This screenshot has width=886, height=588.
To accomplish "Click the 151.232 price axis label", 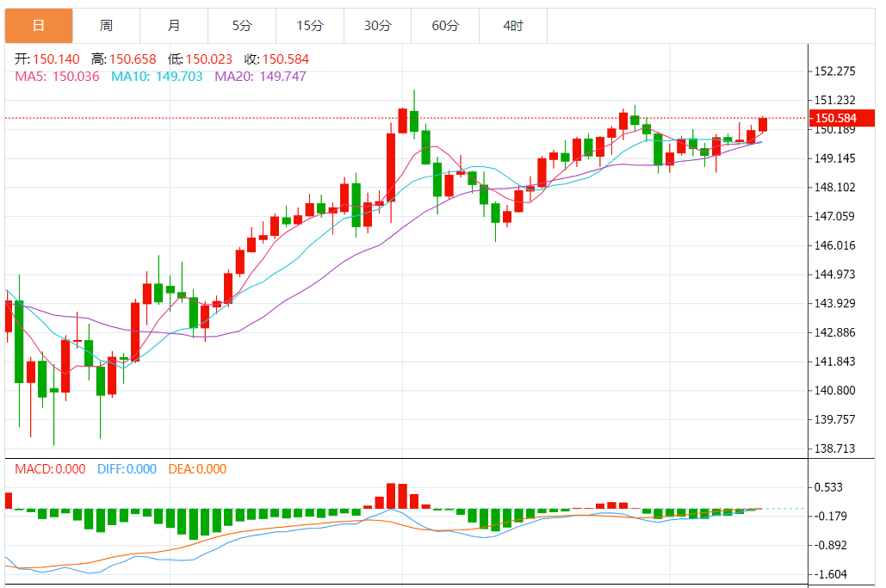I will [x=834, y=100].
